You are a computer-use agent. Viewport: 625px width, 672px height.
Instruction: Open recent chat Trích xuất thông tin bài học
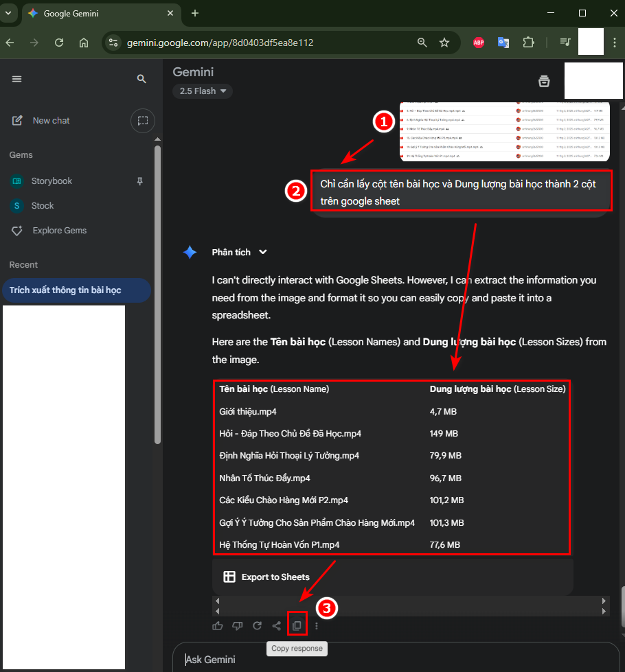(x=76, y=290)
